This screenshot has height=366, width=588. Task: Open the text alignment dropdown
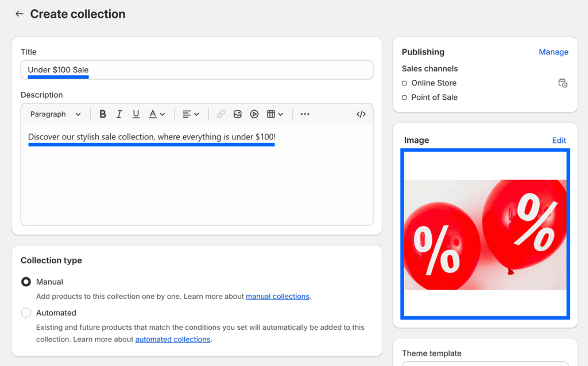tap(191, 114)
